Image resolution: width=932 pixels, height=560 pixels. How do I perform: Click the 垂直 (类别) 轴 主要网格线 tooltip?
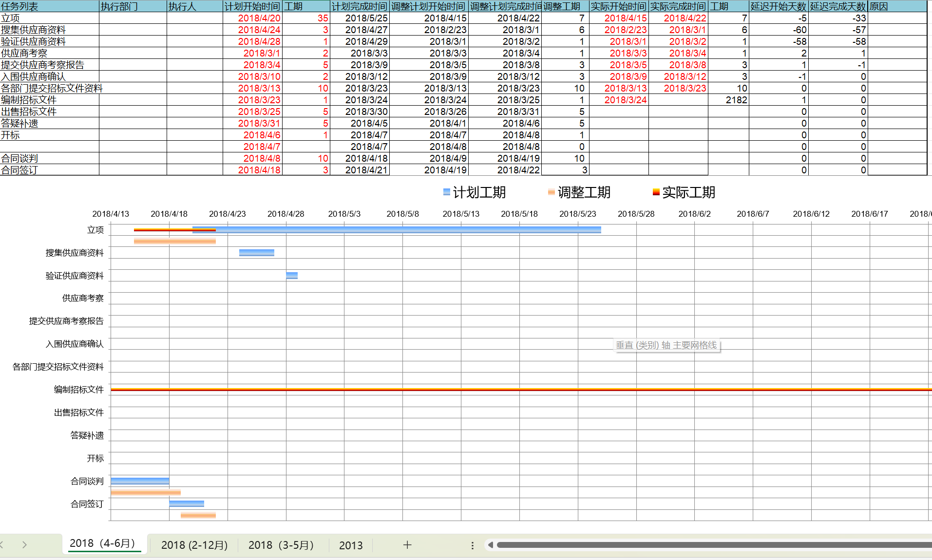coord(666,345)
